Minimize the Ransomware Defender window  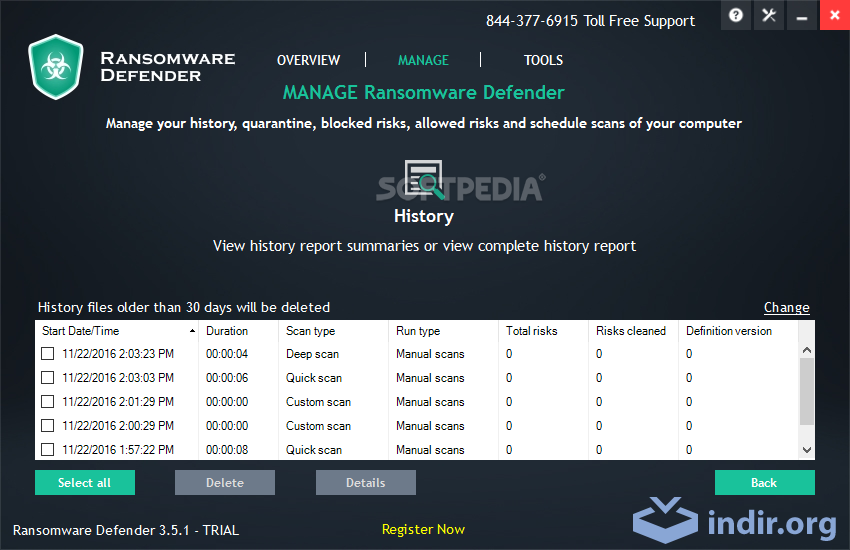click(802, 15)
